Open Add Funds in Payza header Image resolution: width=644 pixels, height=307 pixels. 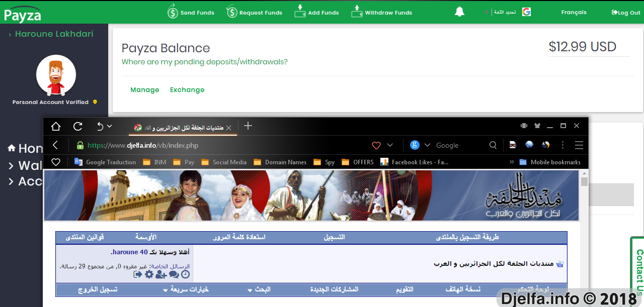point(316,12)
